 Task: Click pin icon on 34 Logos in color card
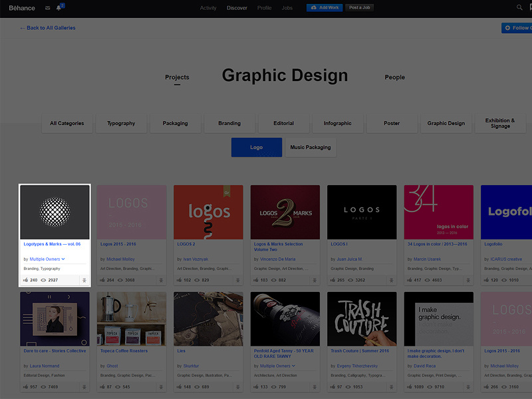coord(468,280)
